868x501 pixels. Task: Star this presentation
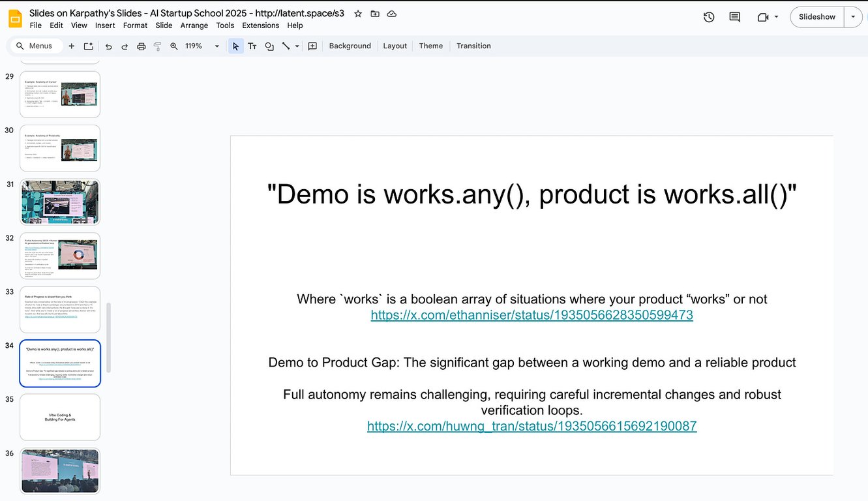[357, 14]
